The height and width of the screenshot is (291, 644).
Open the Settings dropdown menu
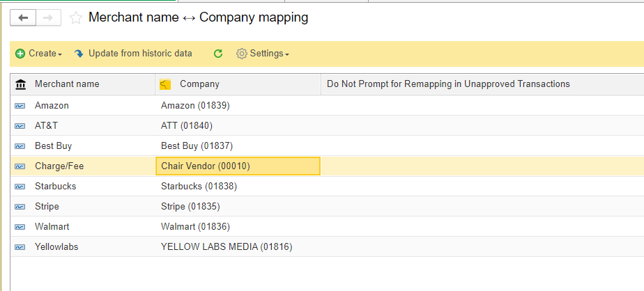(263, 54)
